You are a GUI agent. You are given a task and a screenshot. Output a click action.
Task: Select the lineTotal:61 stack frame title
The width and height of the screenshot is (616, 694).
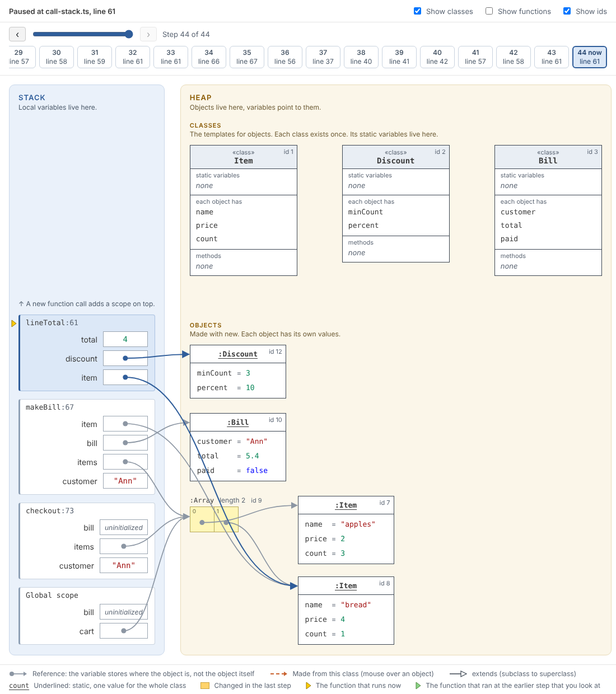tap(52, 323)
